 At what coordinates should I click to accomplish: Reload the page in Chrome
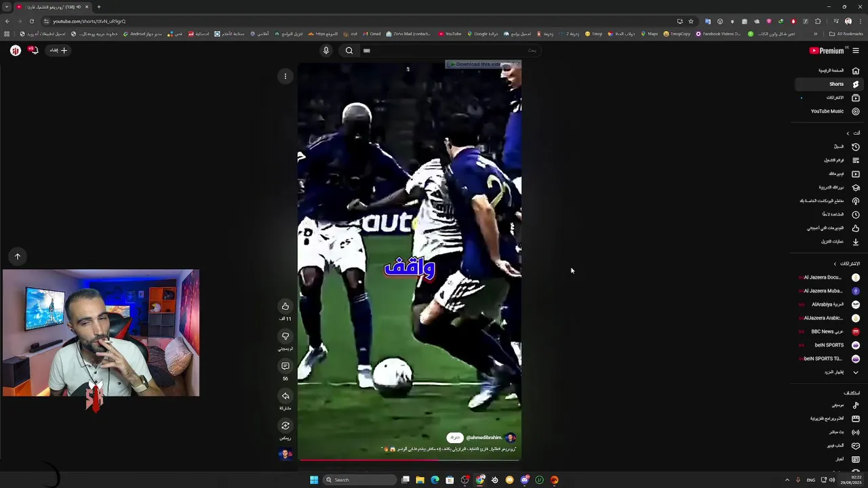coord(31,21)
